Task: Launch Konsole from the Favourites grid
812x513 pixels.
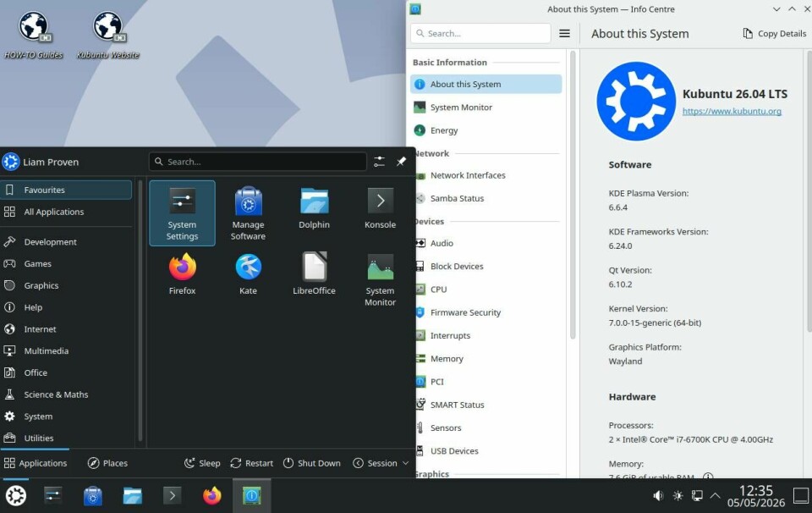Action: 380,207
